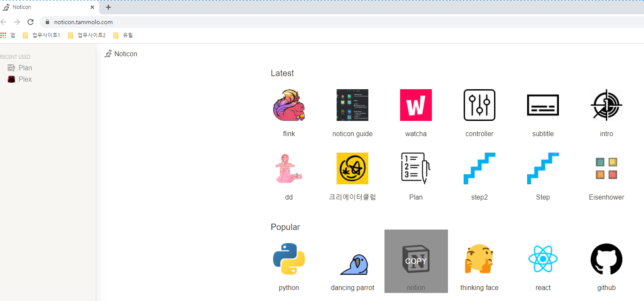Image resolution: width=644 pixels, height=301 pixels.
Task: Open a new browser tab
Action: [108, 7]
